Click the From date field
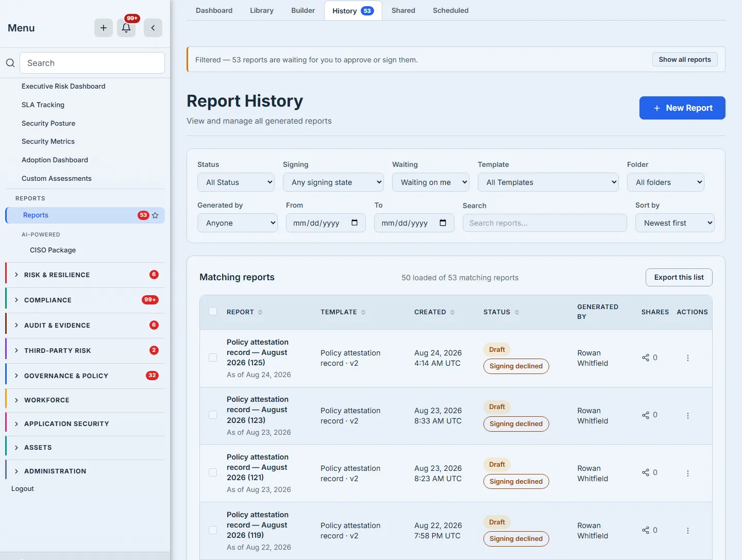Viewport: 742px width, 560px height. [x=326, y=223]
